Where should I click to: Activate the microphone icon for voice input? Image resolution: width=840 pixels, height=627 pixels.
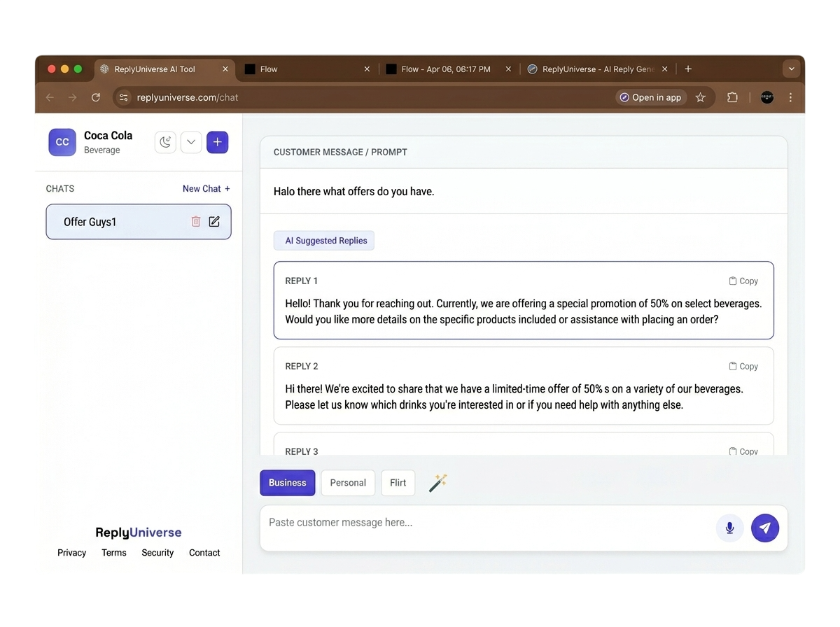click(729, 528)
